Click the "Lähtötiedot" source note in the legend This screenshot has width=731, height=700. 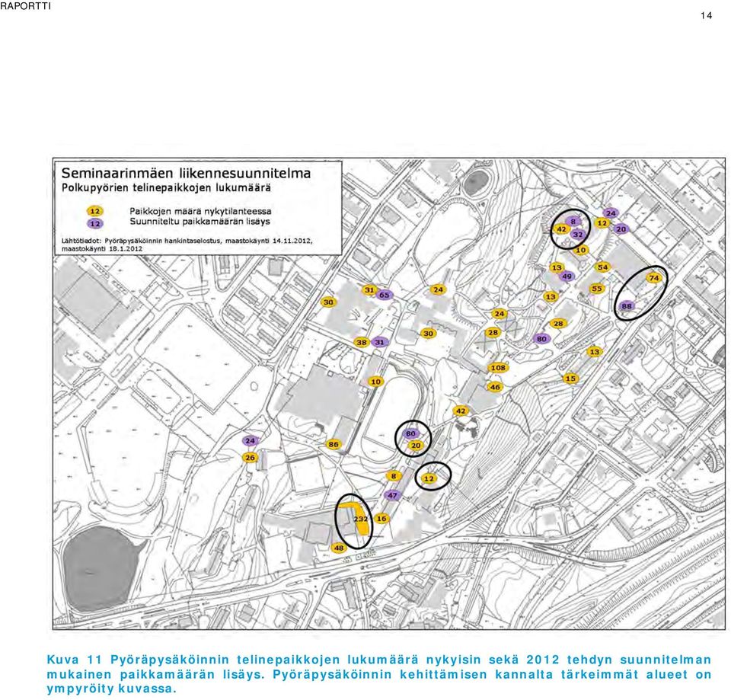(187, 245)
